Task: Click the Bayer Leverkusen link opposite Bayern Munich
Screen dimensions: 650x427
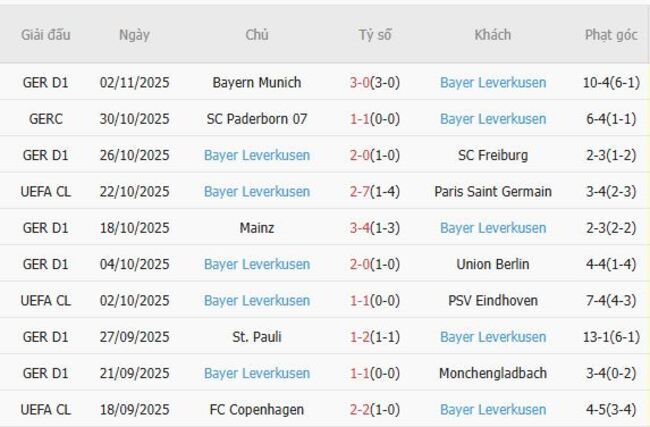Action: click(493, 83)
